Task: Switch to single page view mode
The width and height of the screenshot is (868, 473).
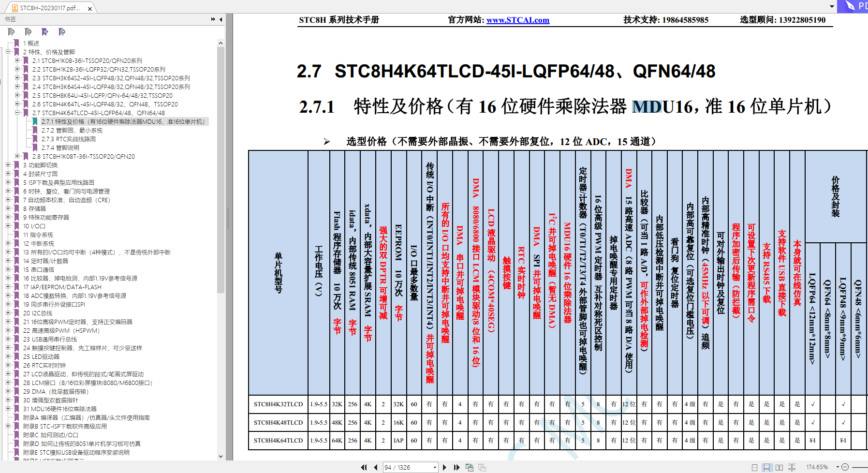Action: [x=754, y=467]
